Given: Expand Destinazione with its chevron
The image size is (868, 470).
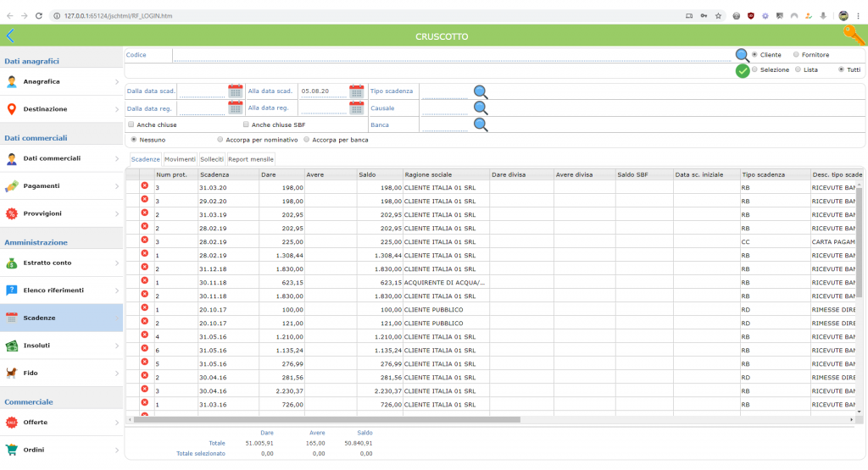Looking at the screenshot, I should [x=117, y=109].
